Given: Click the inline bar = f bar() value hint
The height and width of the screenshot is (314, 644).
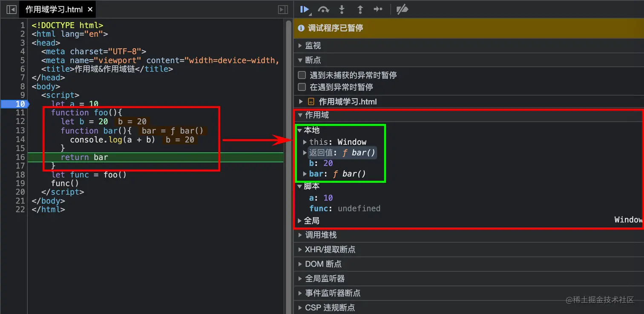Looking at the screenshot, I should point(172,130).
